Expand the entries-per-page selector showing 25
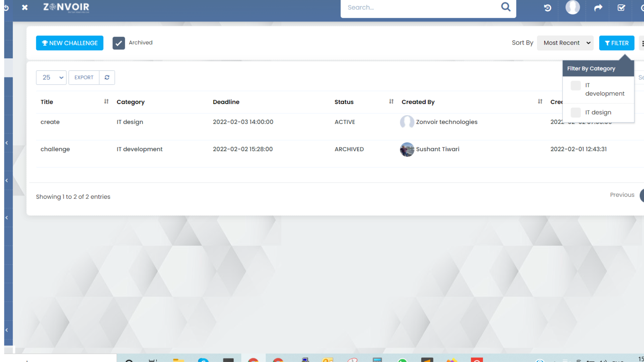The width and height of the screenshot is (644, 362). [51, 77]
